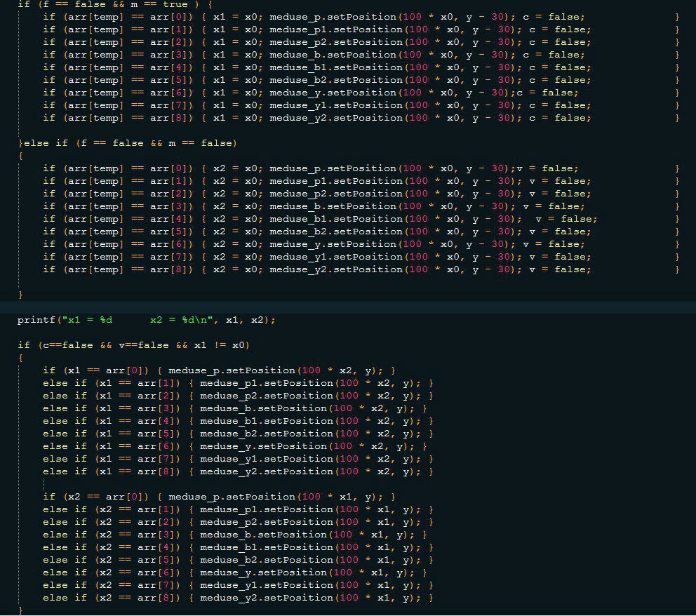Place cursor on "if (x1 == arr[0])" line
This screenshot has width=696, height=616.
(x=219, y=370)
